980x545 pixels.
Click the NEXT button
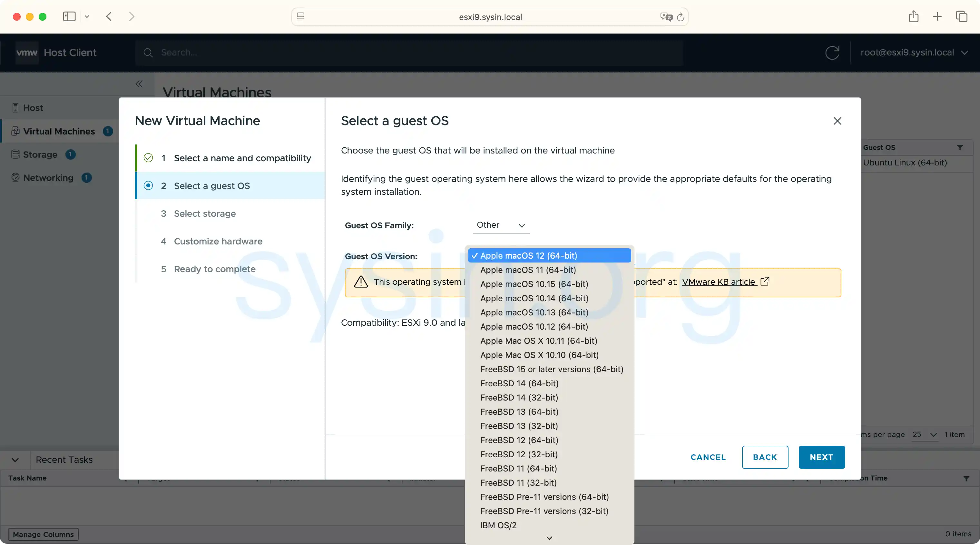click(821, 457)
